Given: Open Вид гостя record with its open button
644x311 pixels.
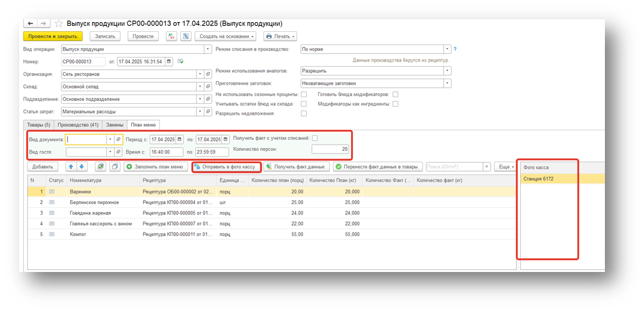Looking at the screenshot, I should (118, 152).
